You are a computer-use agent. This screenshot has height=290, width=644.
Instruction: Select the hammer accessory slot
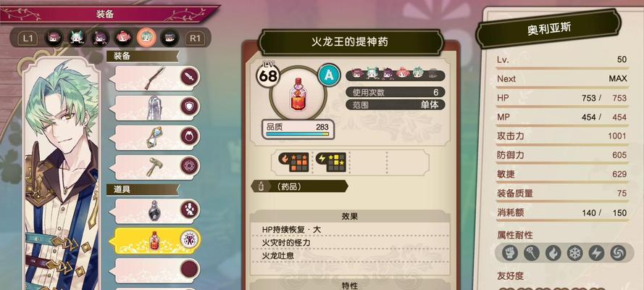pos(154,167)
